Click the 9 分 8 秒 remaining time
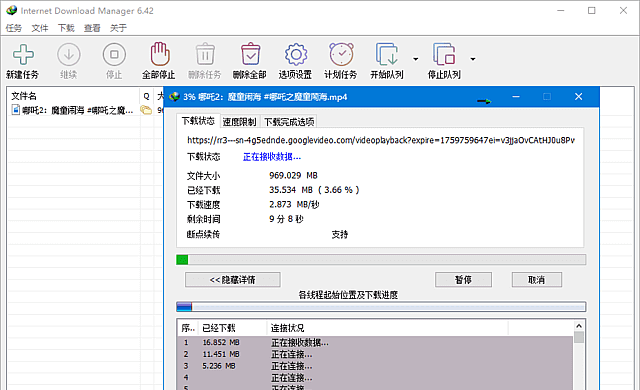 pyautogui.click(x=286, y=219)
